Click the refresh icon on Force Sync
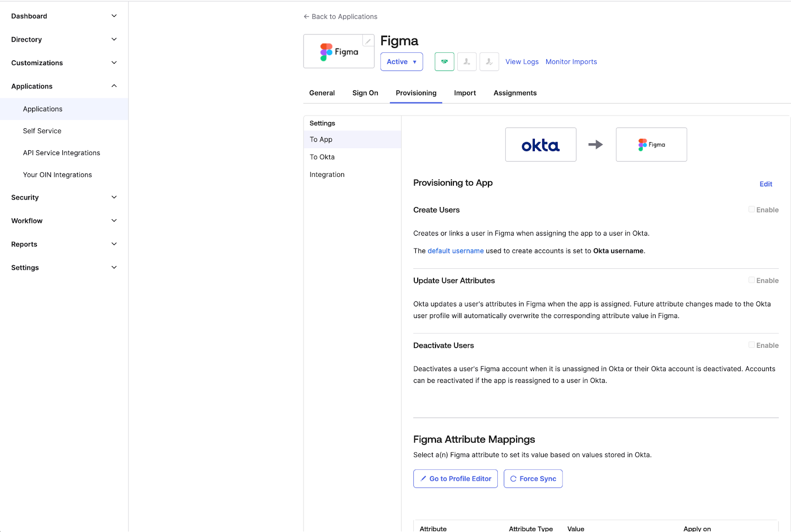 514,478
